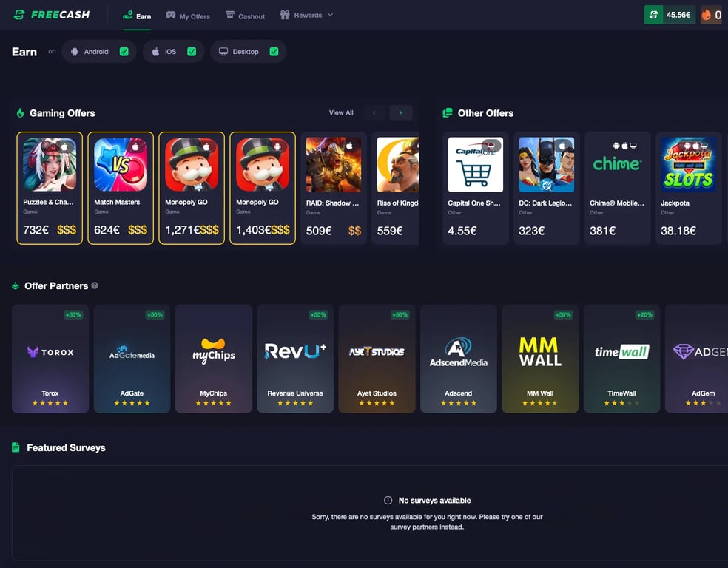Viewport: 728px width, 568px height.
Task: Click the 509€ RAID reward value
Action: pos(319,231)
